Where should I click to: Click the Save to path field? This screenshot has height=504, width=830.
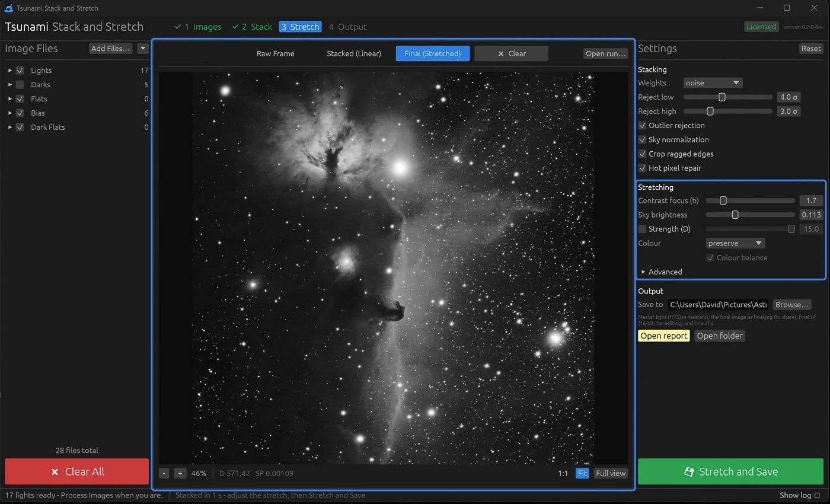pos(719,305)
